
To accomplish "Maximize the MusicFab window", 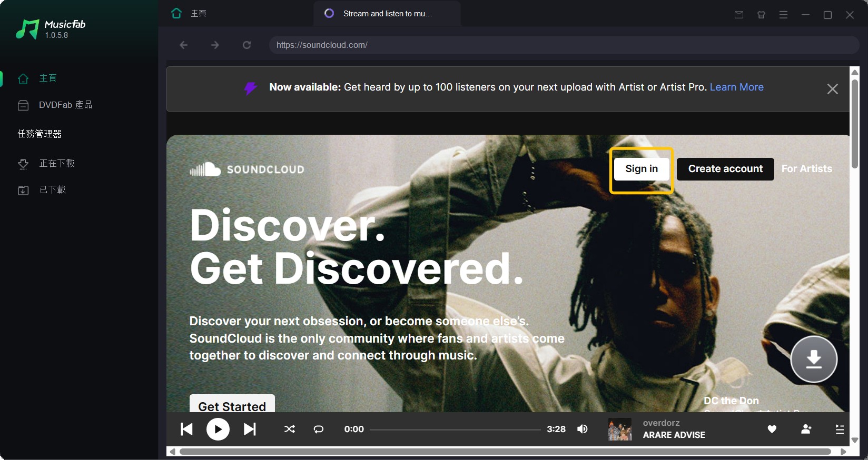I will [827, 15].
